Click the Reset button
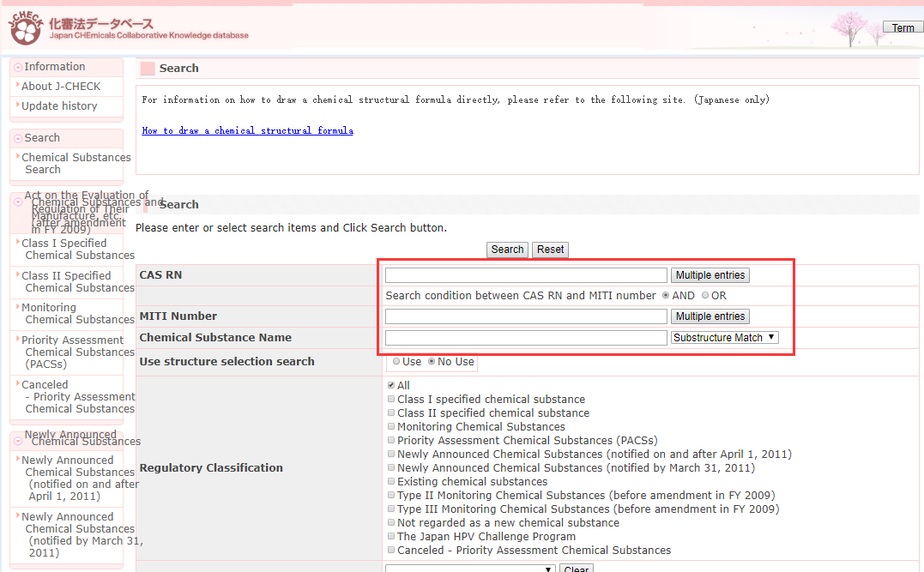This screenshot has height=572, width=924. pyautogui.click(x=550, y=250)
